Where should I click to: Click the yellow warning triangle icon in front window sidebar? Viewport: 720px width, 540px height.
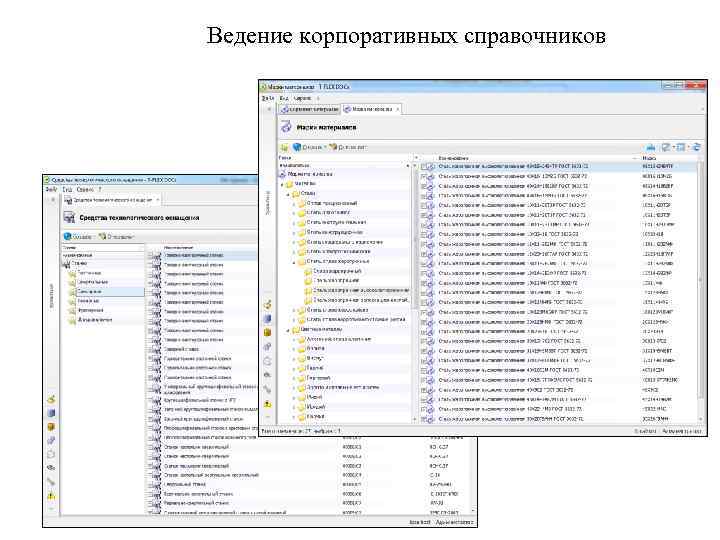point(268,404)
